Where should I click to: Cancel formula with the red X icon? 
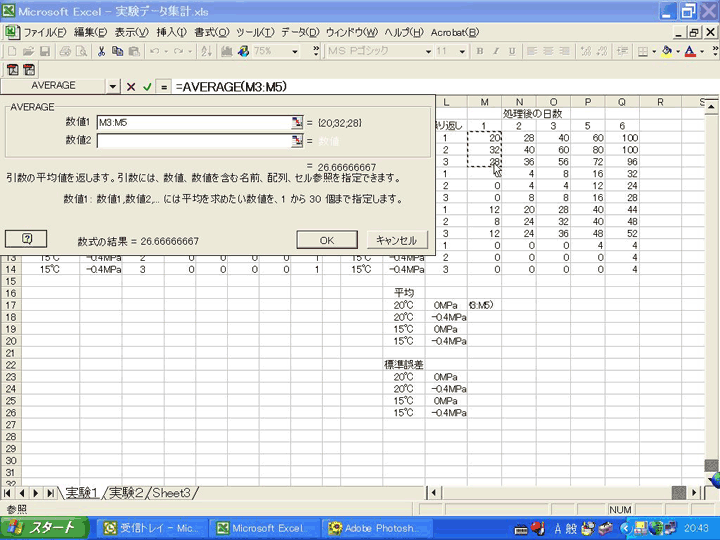tap(130, 87)
